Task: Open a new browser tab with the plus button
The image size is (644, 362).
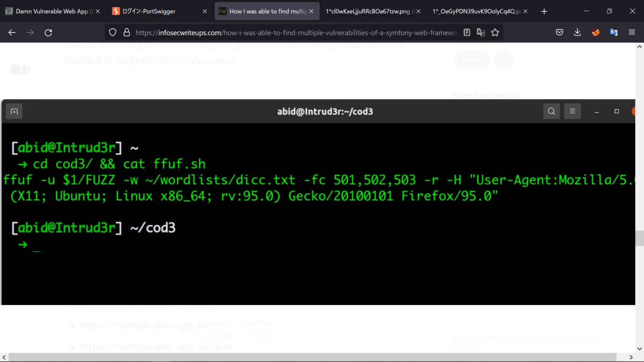Action: click(544, 11)
